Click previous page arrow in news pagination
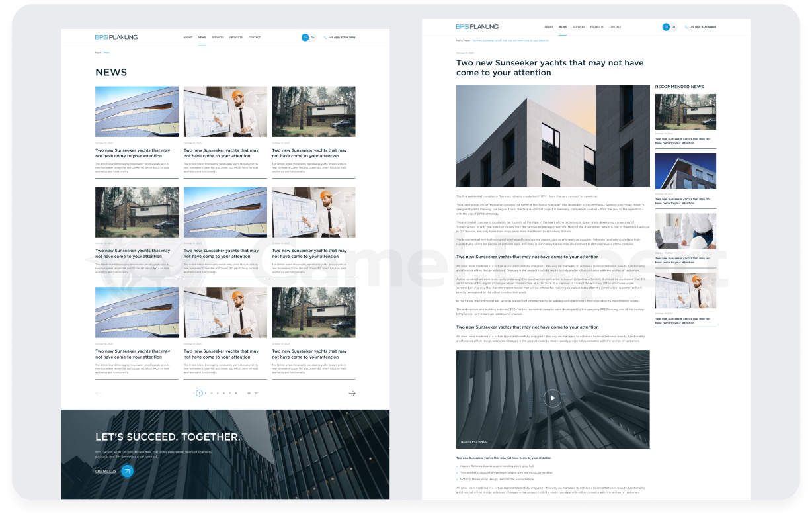 (x=99, y=393)
